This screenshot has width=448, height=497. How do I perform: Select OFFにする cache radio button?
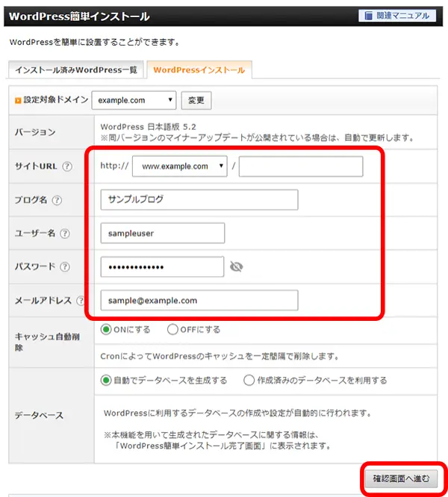tap(172, 329)
